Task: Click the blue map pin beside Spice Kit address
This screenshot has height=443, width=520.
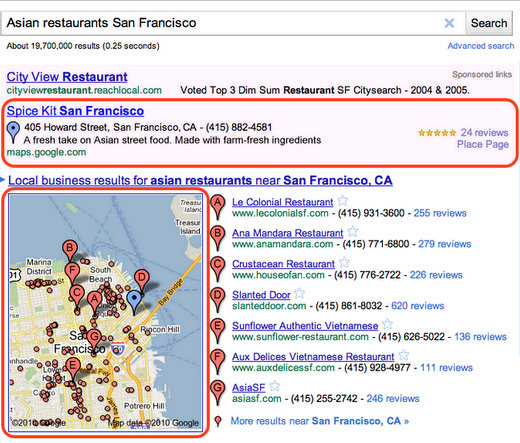Action: [x=13, y=133]
